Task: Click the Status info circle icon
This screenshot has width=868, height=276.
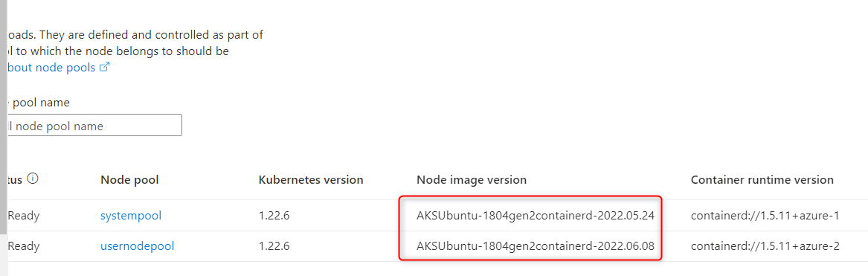Action: coord(32,179)
